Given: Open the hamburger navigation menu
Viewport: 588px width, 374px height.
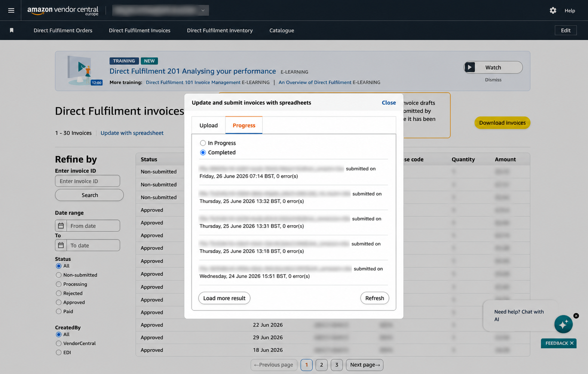Looking at the screenshot, I should coord(11,10).
